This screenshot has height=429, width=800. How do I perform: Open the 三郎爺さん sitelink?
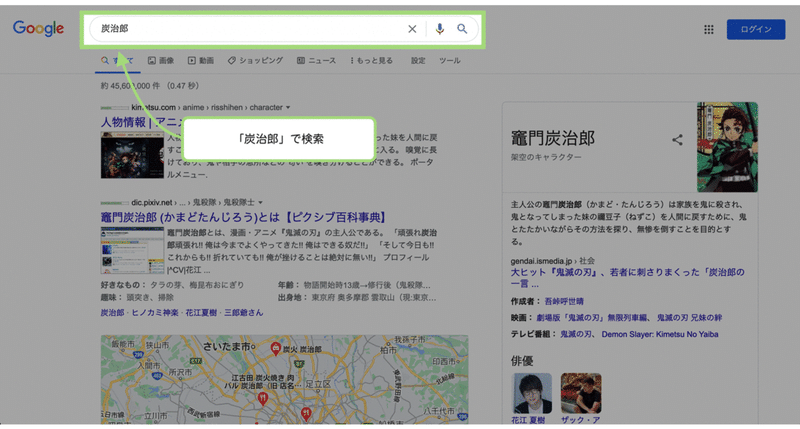point(243,313)
